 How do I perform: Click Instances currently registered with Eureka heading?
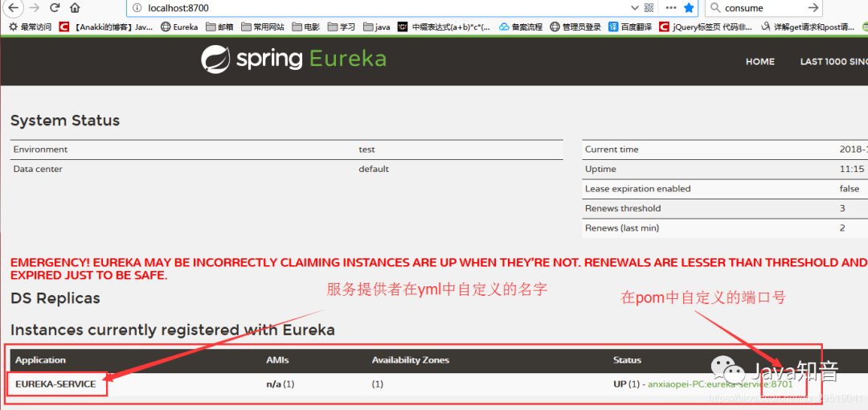coord(173,330)
